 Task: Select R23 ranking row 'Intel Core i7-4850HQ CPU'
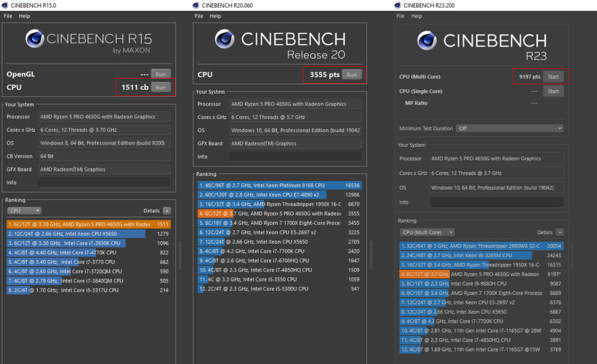pyautogui.click(x=482, y=340)
